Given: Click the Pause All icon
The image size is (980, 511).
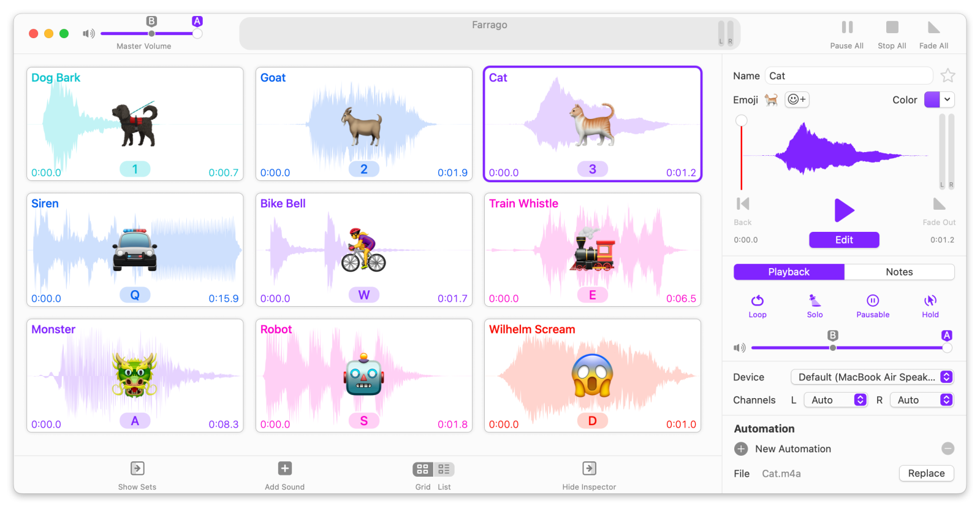Looking at the screenshot, I should coord(847,27).
